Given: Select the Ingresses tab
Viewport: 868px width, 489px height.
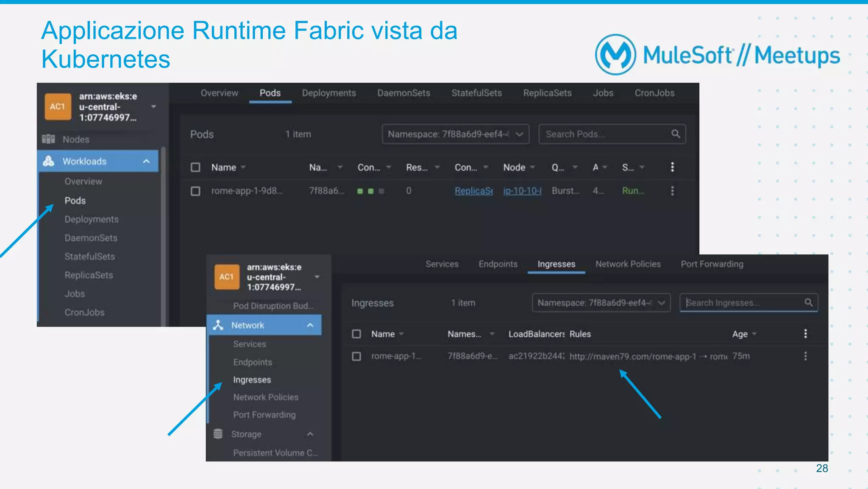Looking at the screenshot, I should [556, 264].
